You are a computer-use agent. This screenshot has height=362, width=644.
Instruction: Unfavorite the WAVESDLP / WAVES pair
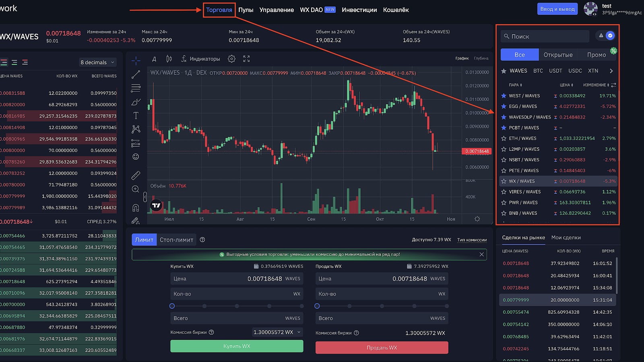point(504,117)
